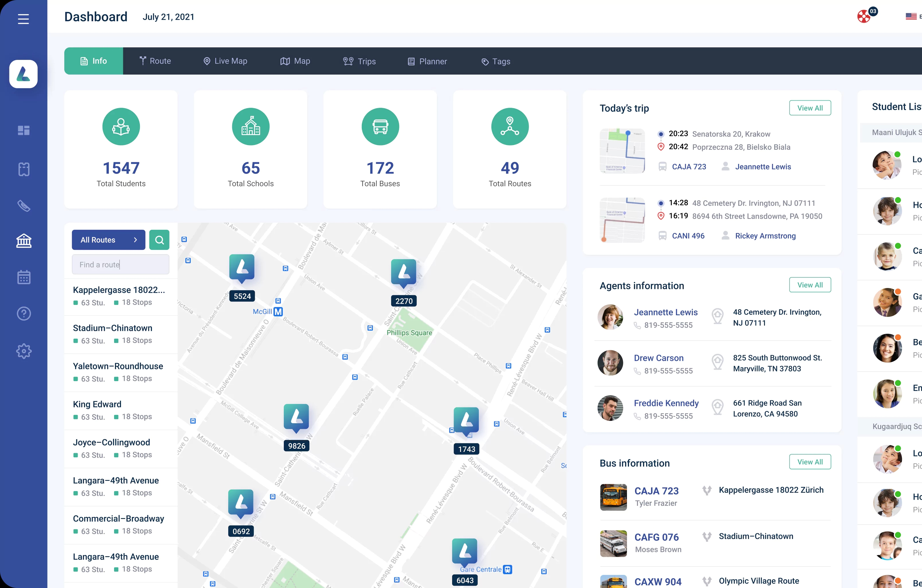922x588 pixels.
Task: Open Jeannette Lewis driver link in Today's trip
Action: pyautogui.click(x=763, y=166)
